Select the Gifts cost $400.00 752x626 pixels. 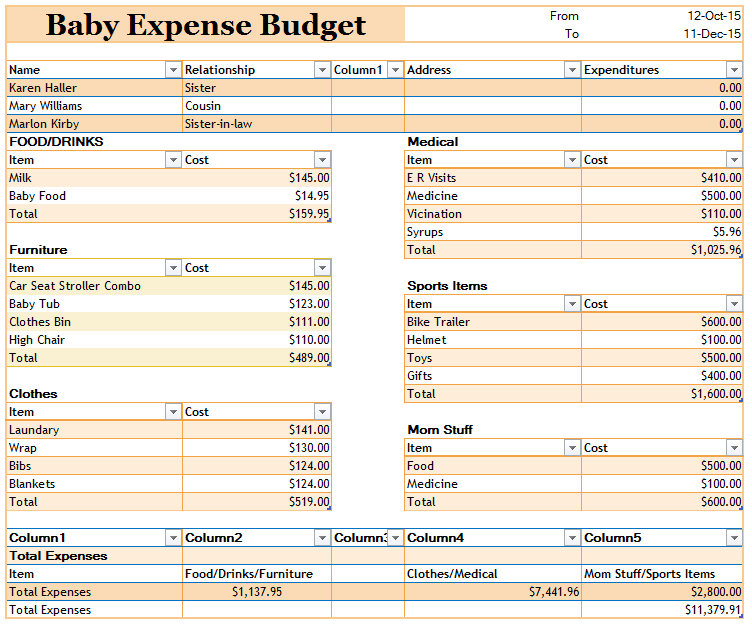(x=662, y=376)
